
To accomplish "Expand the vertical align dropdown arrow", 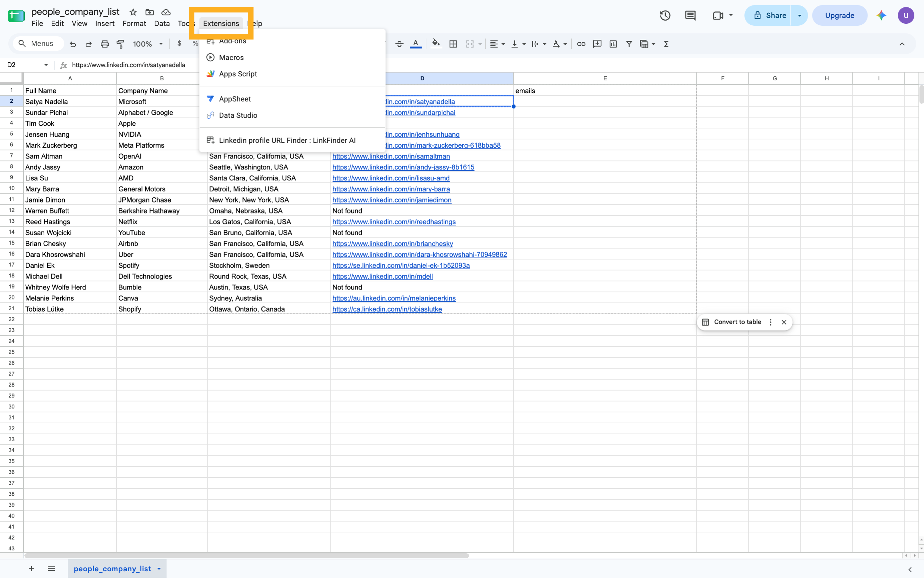I will [524, 44].
